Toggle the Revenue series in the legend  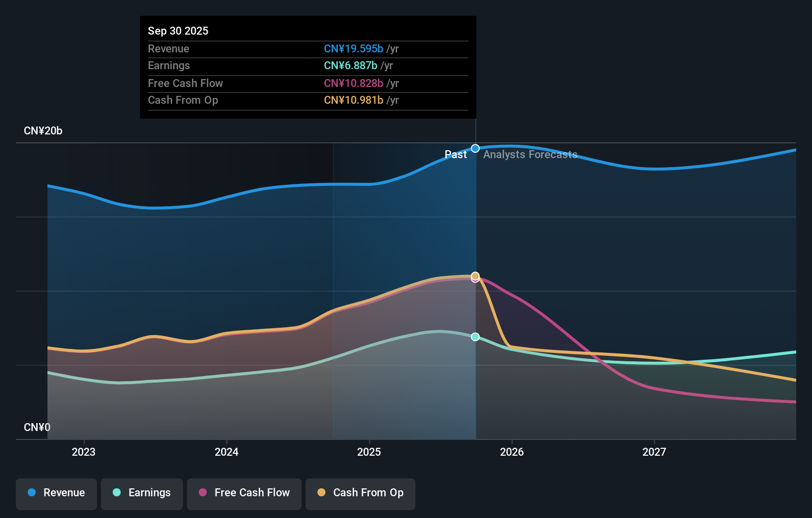point(56,493)
